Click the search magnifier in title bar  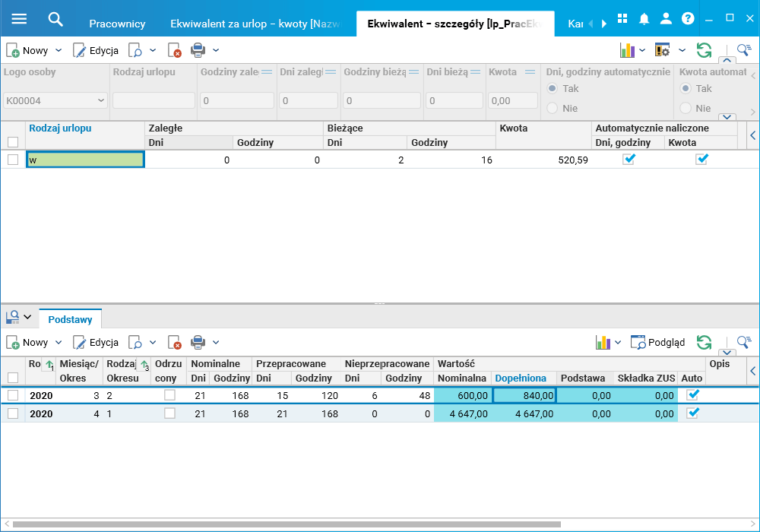point(55,19)
